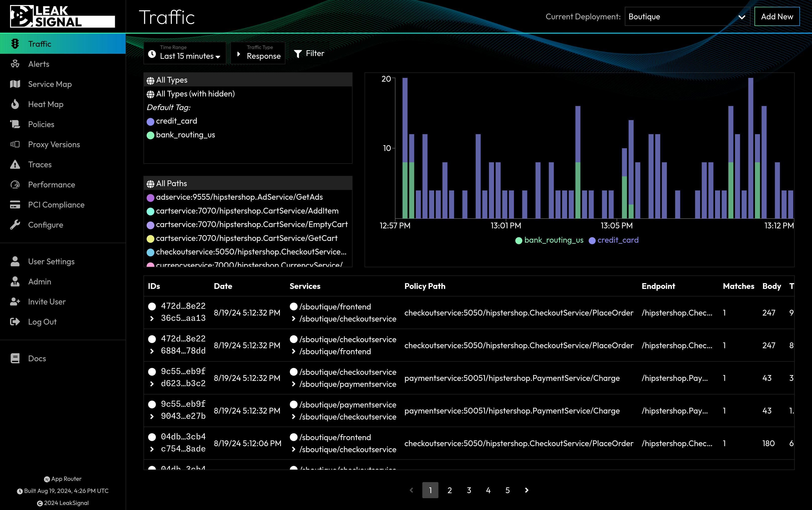Select row circle for 04db…3cb4 c754…8ade
Image resolution: width=812 pixels, height=510 pixels.
(152, 437)
